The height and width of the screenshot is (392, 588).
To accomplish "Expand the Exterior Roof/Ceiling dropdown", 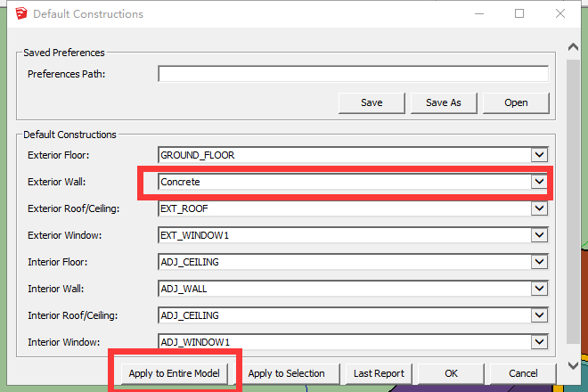I will coord(537,208).
